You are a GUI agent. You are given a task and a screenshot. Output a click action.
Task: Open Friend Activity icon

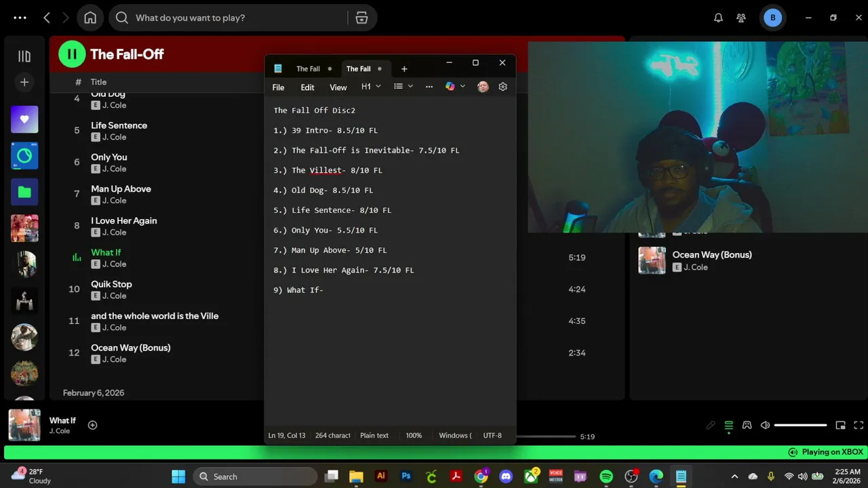741,18
